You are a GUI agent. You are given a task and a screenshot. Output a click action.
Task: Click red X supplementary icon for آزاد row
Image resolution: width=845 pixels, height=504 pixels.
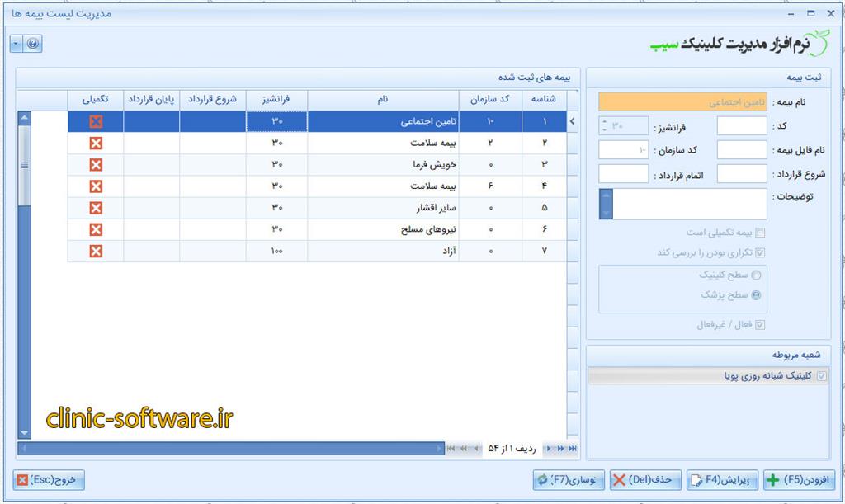pos(96,251)
